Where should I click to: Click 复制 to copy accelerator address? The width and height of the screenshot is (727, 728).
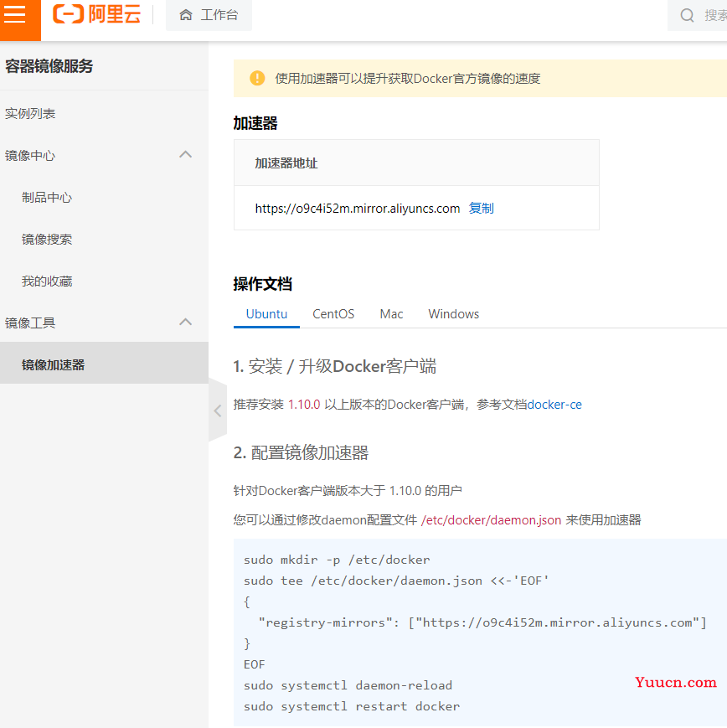coord(481,209)
